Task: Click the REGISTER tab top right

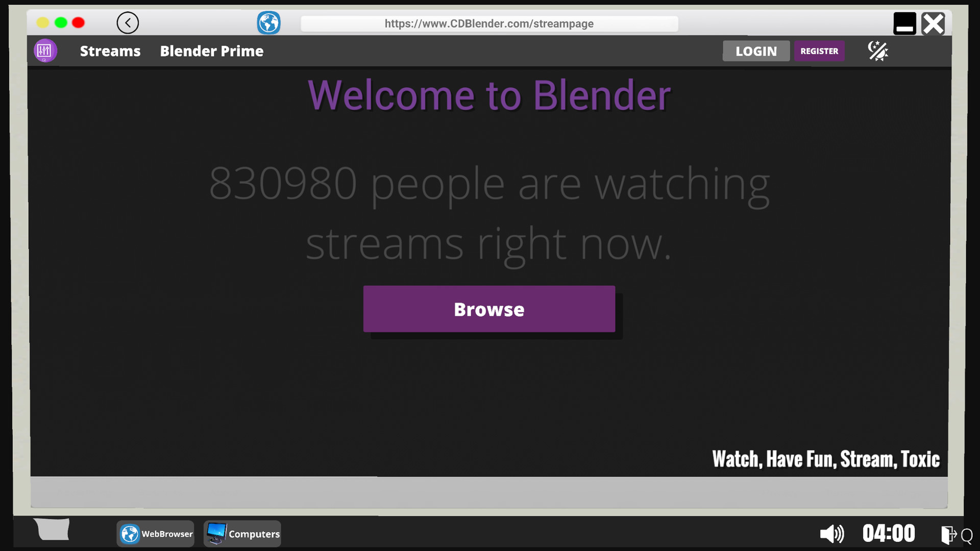Action: pyautogui.click(x=819, y=51)
